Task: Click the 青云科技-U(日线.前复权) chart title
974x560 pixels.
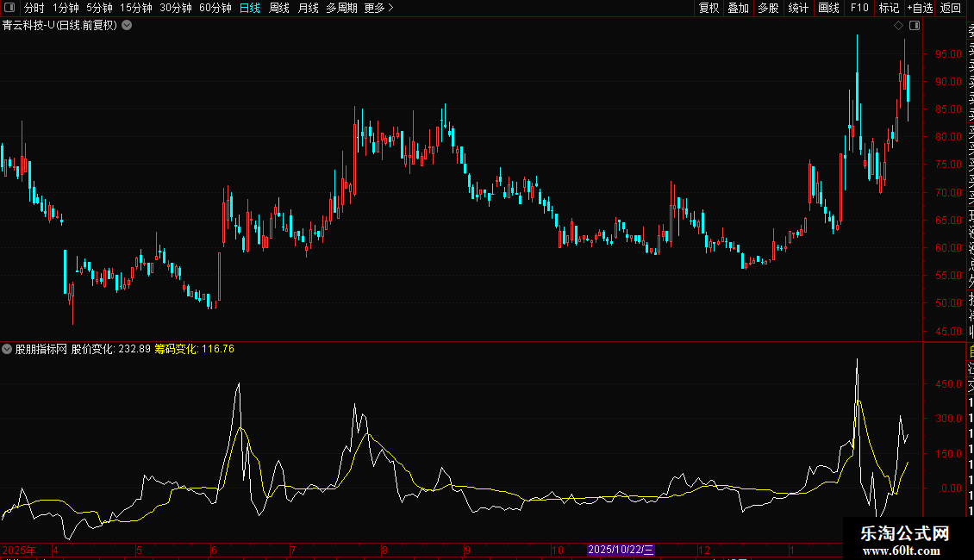Action: point(59,26)
